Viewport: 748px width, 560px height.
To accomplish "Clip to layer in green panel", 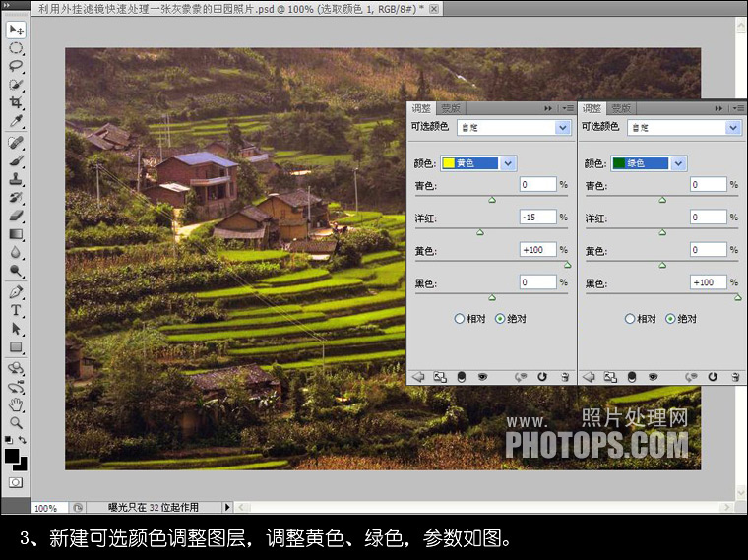I will click(x=632, y=377).
